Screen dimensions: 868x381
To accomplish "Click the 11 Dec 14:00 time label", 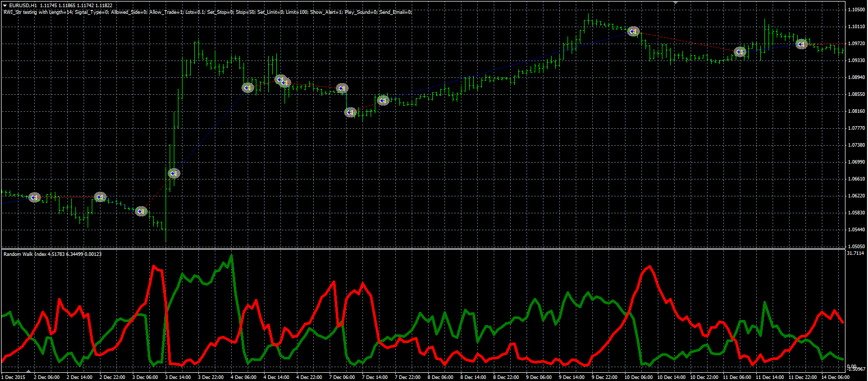I will [770, 377].
